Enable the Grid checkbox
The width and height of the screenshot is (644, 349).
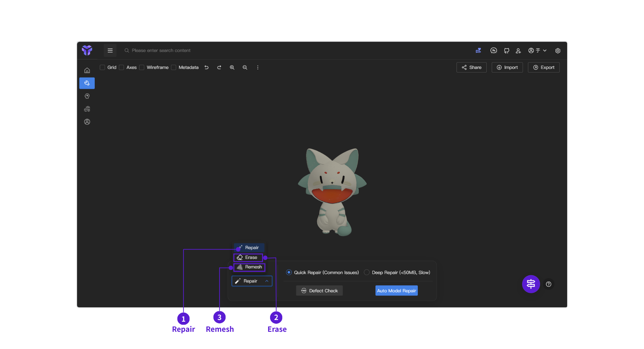(x=103, y=67)
